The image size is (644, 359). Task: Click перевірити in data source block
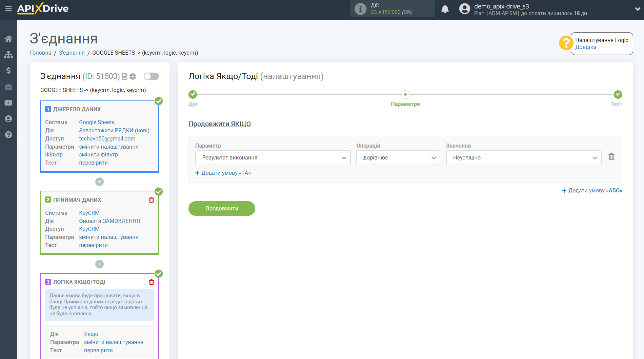pyautogui.click(x=94, y=163)
